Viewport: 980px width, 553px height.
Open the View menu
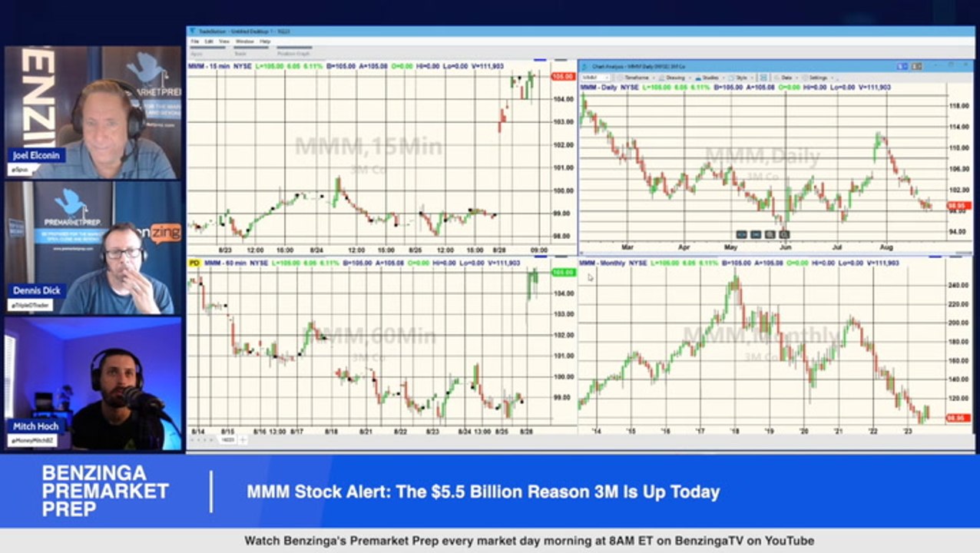click(x=224, y=41)
